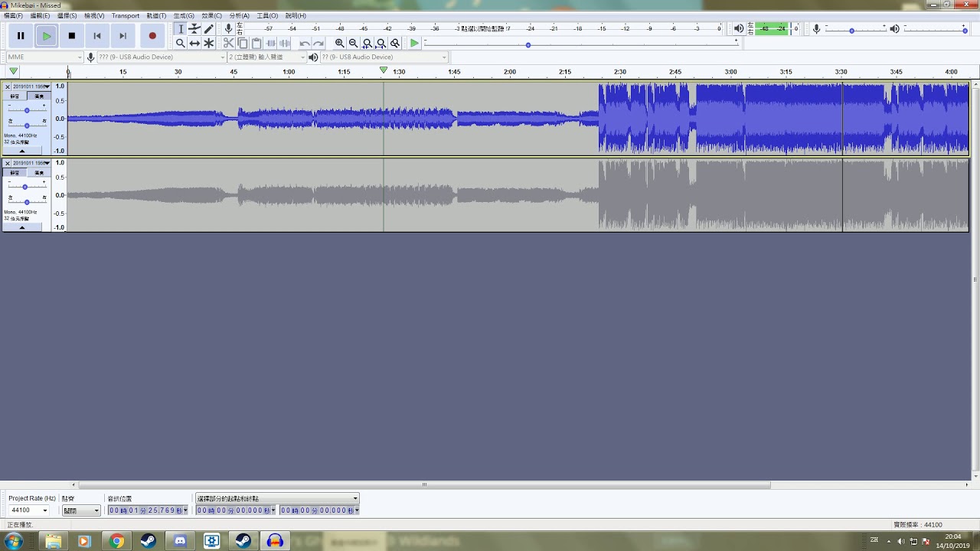
Task: Click the Zoom Toggle icon
Action: (394, 44)
